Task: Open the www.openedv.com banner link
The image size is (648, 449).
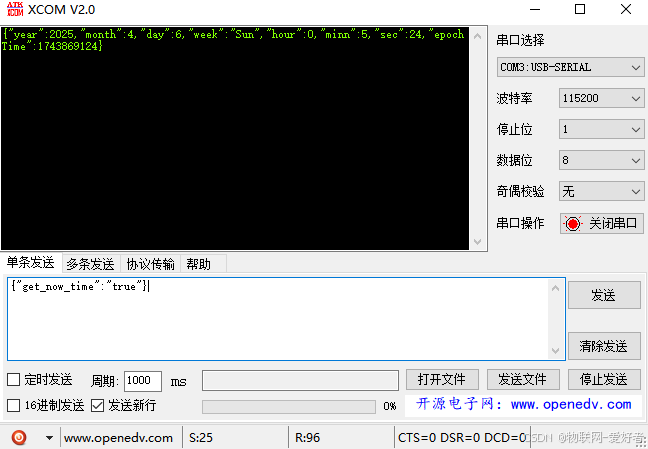Action: point(524,404)
